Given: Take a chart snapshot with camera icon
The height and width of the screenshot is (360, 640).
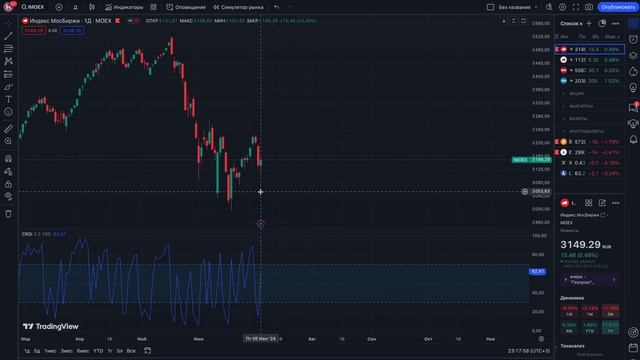Looking at the screenshot, I should click(589, 7).
